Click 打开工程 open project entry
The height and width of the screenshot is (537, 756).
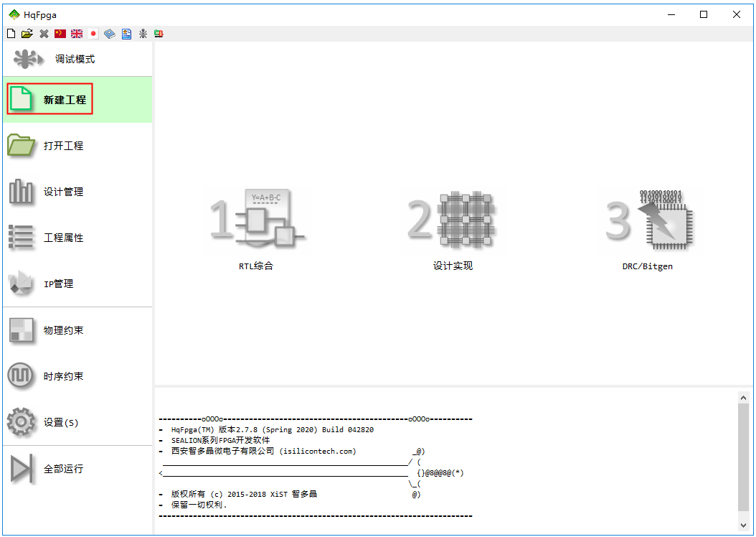(x=63, y=146)
